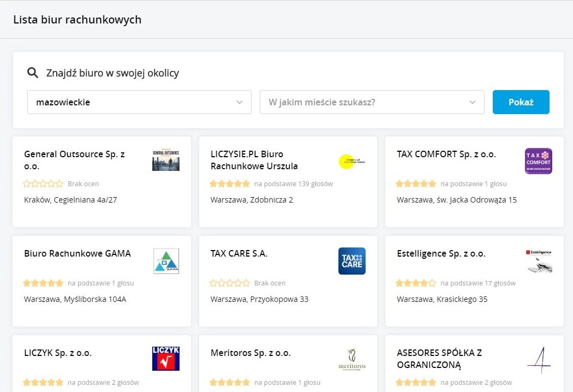Click address 'Warszawa, św. Jacka Odrowąża 15'
Screen dimensions: 573x392
coord(457,200)
